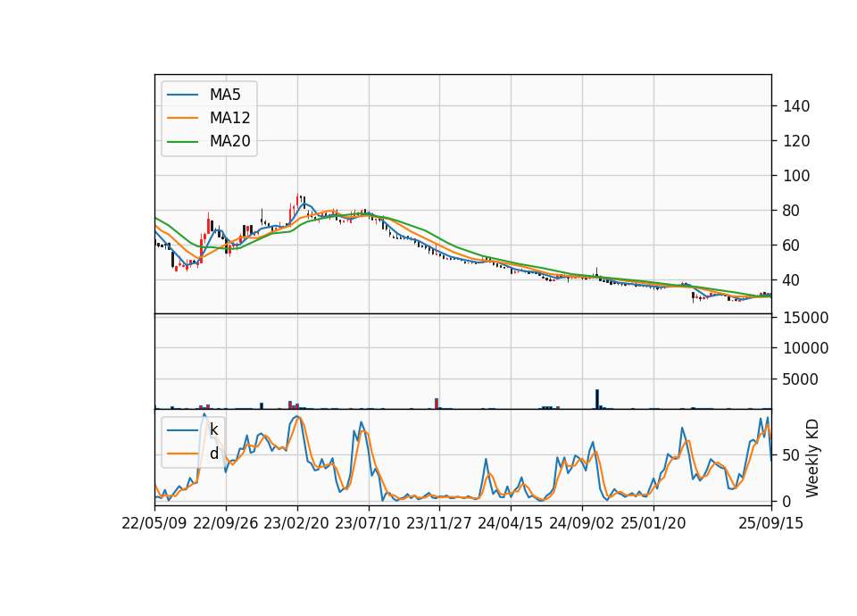Screen dimensions: 857x616
Task: Click the orange d legend line sample
Action: 182,454
